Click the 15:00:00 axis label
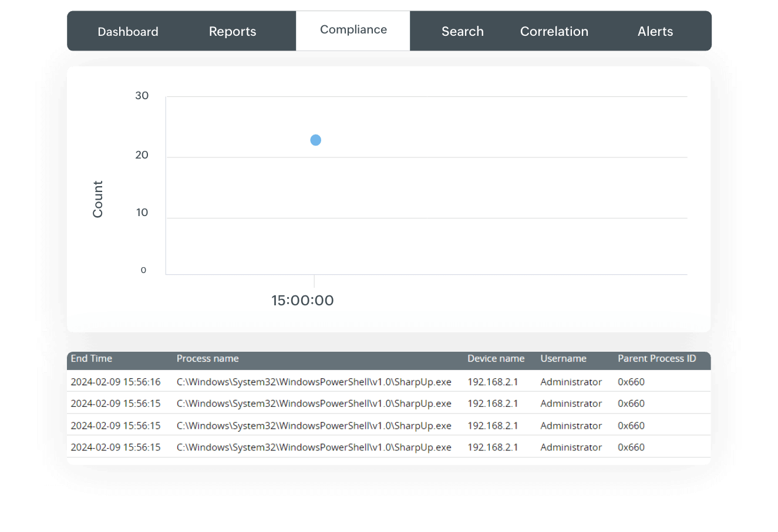The height and width of the screenshot is (532, 778). 302,300
